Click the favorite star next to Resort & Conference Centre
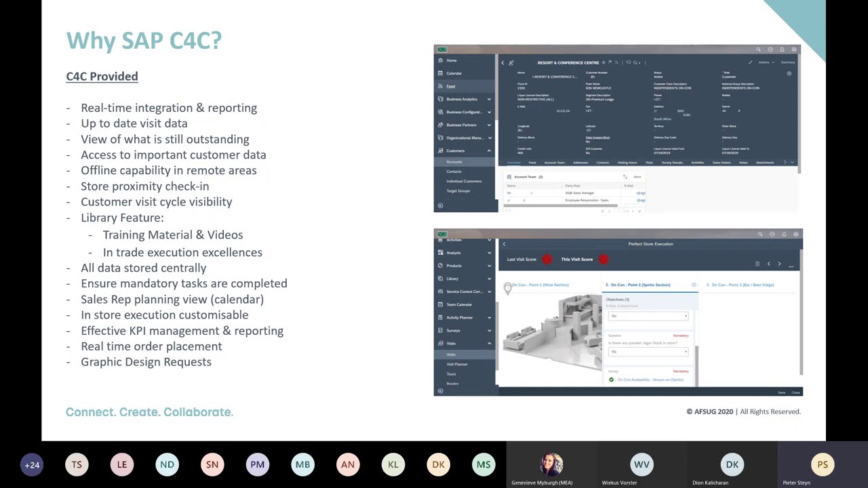Screen dimensions: 868x488 click(x=604, y=62)
